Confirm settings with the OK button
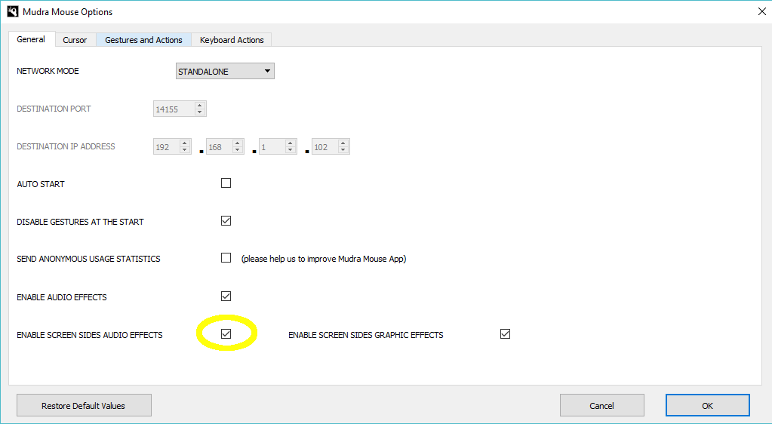This screenshot has width=772, height=424. tap(708, 406)
